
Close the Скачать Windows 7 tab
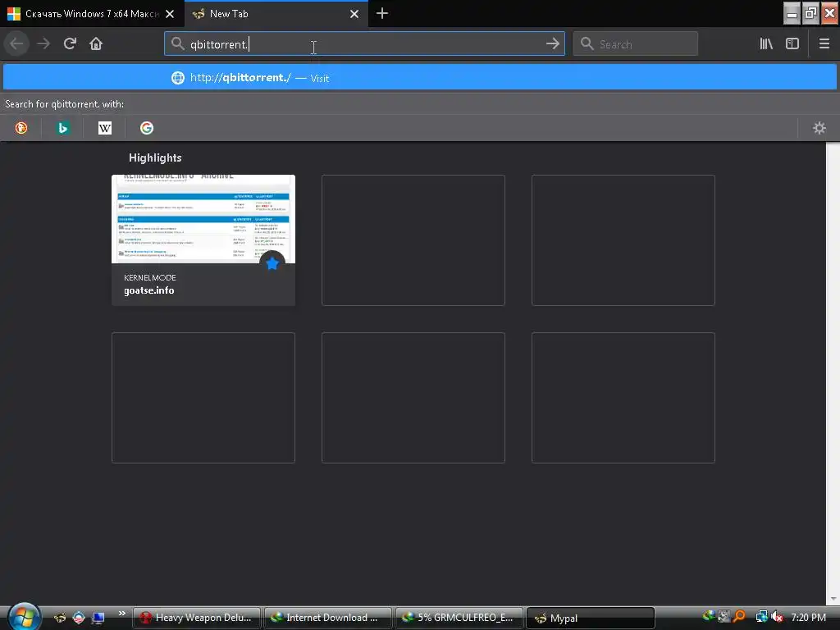pos(170,14)
